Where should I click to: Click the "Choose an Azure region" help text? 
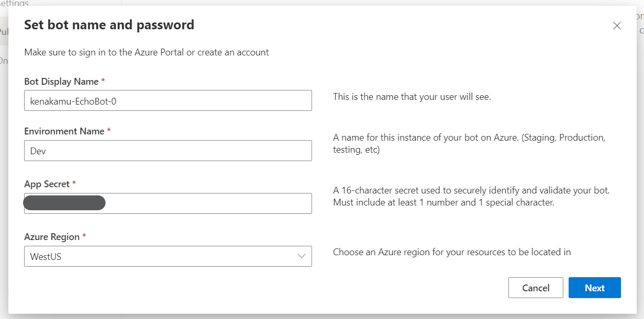[452, 252]
